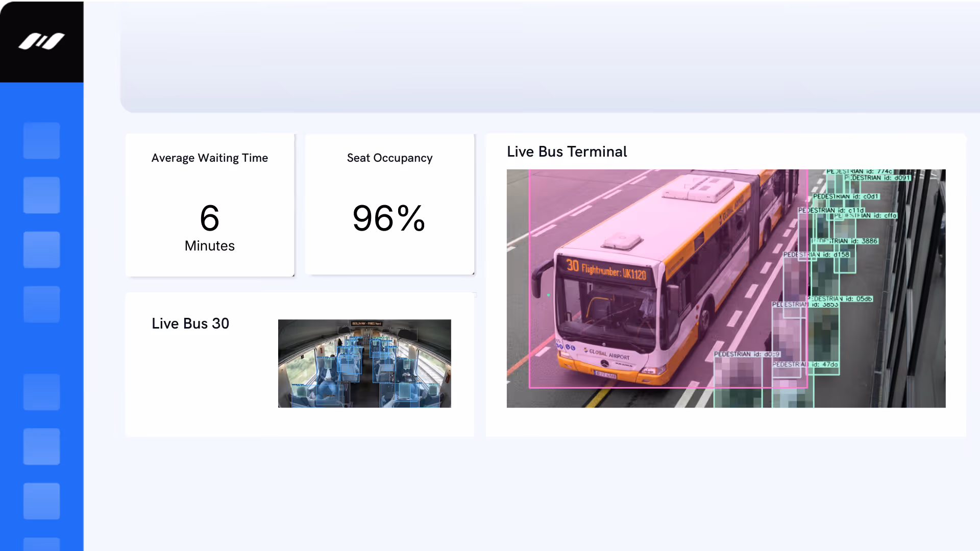
Task: Click the Live Bus Terminal heading
Action: click(567, 152)
